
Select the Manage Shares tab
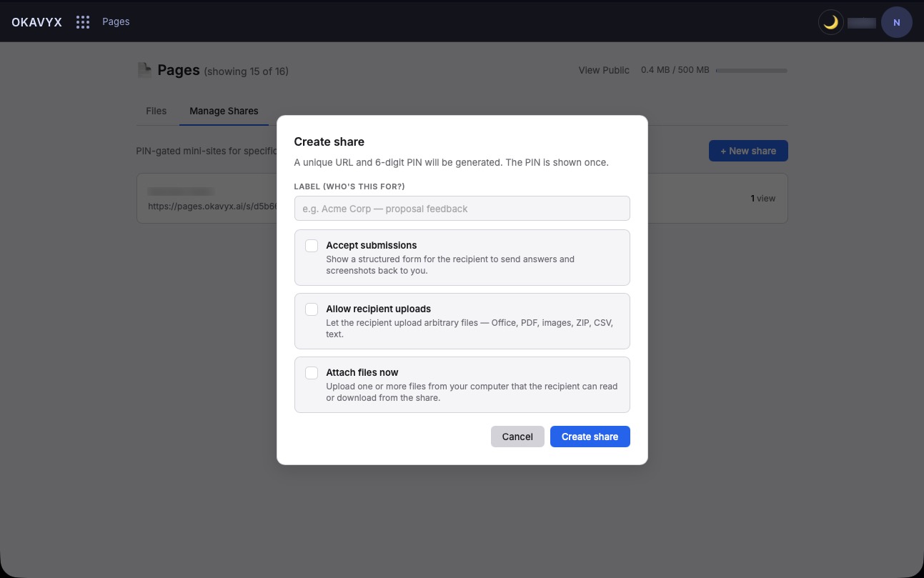pos(224,111)
